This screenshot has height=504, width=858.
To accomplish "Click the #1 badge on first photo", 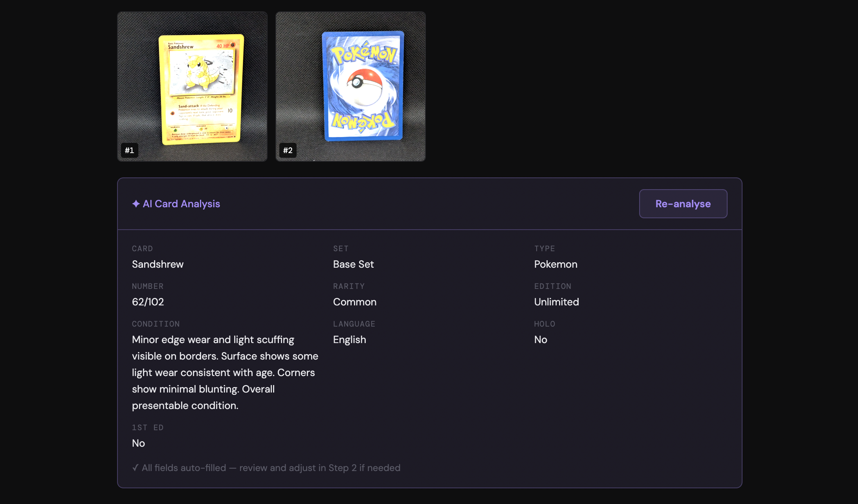I will [130, 150].
